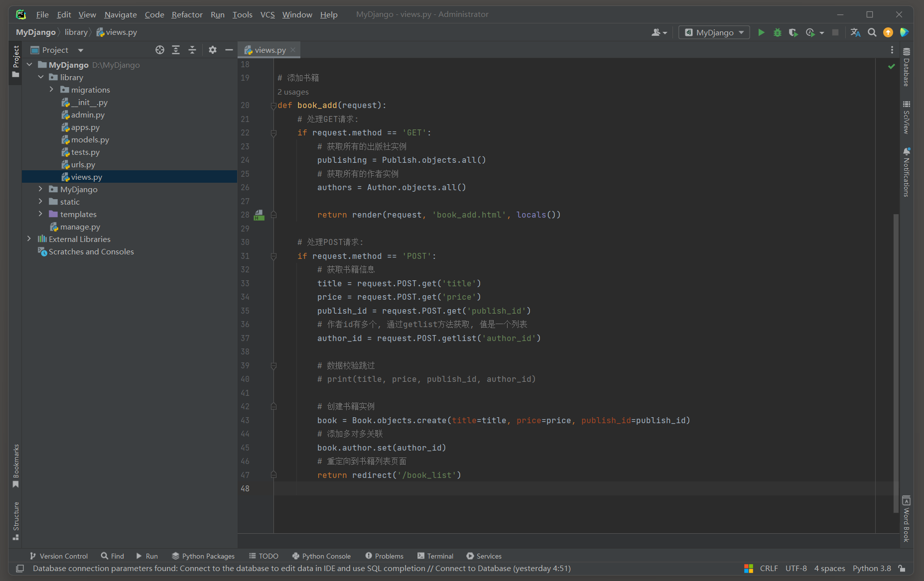This screenshot has height=581, width=924.
Task: Open the VCS menu
Action: [x=267, y=14]
